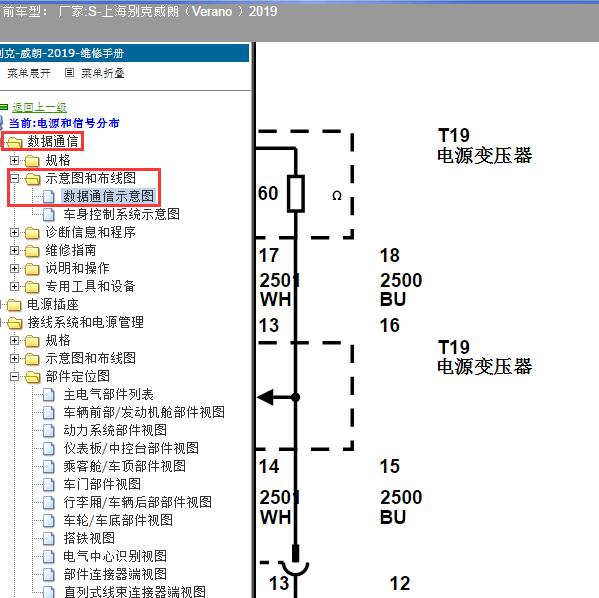599x598 pixels.
Task: Open the 主电气部件列表 document
Action: [108, 394]
